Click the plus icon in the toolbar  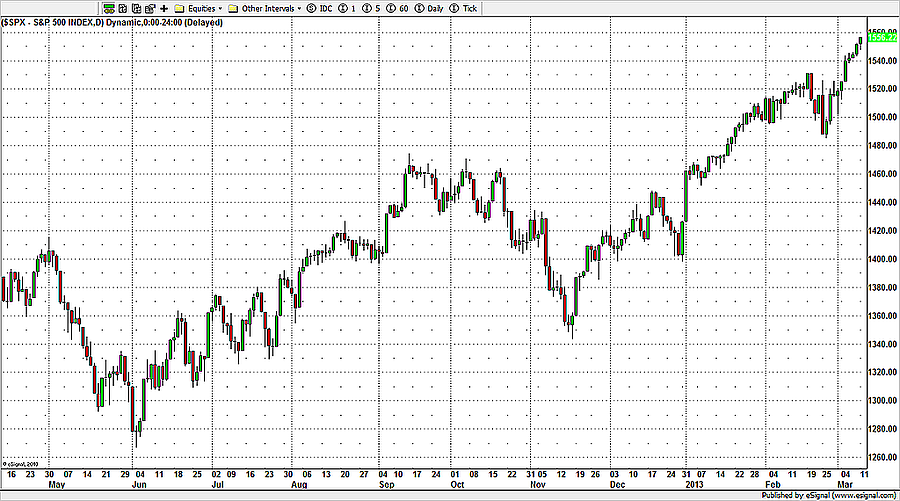164,8
